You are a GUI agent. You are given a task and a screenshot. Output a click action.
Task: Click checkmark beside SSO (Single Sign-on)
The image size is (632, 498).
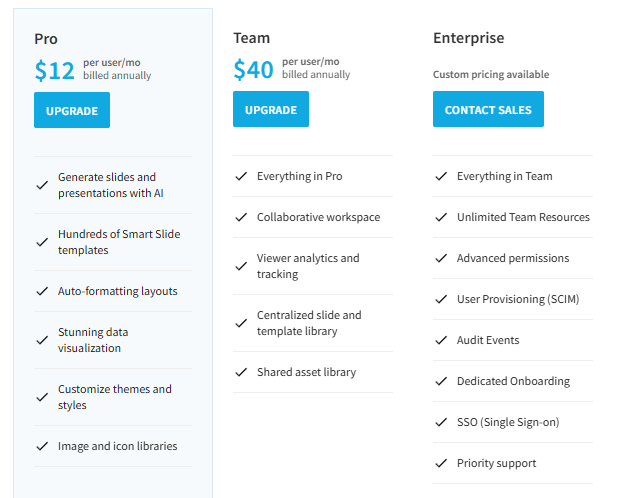tap(441, 422)
